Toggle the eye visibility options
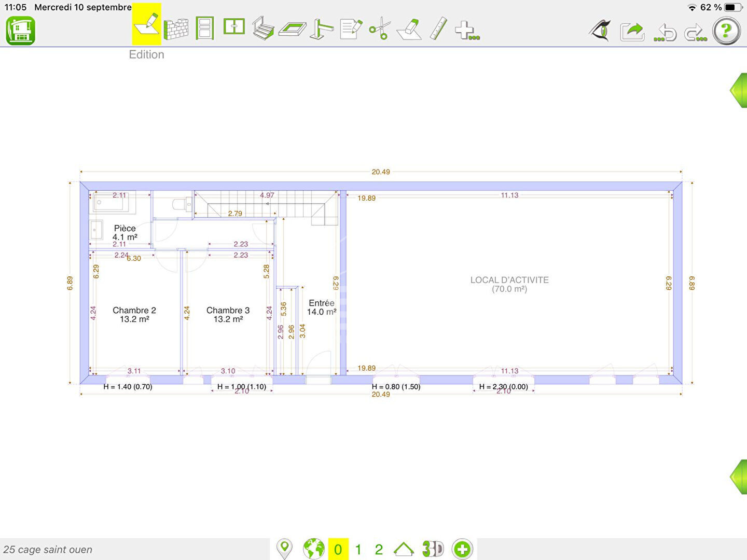 (x=601, y=31)
